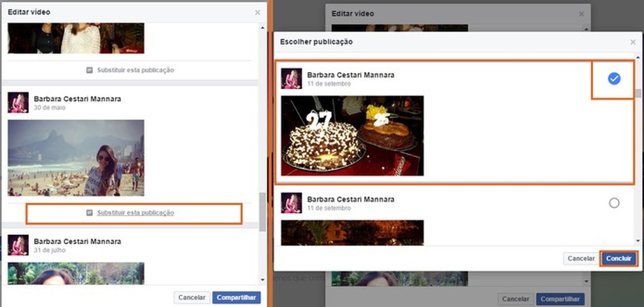Screen dimensions: 644x307
Task: Click scroll down arrow in background Editar vídeo window
Action: (587, 281)
